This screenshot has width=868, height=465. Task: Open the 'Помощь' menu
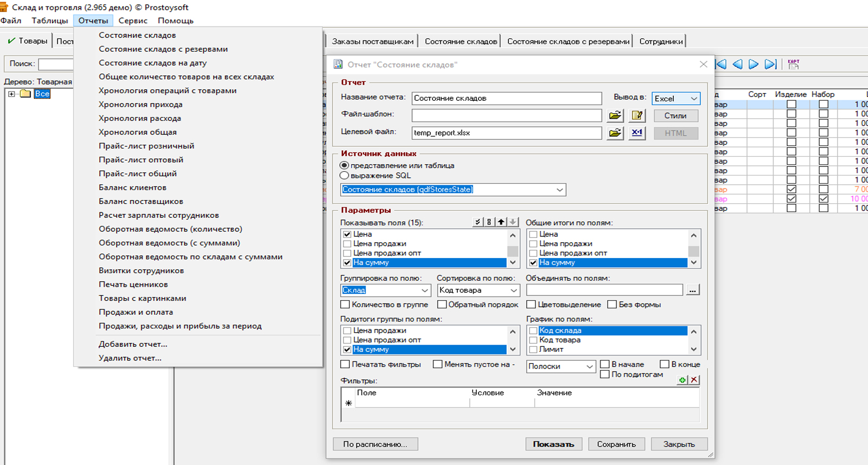[176, 21]
